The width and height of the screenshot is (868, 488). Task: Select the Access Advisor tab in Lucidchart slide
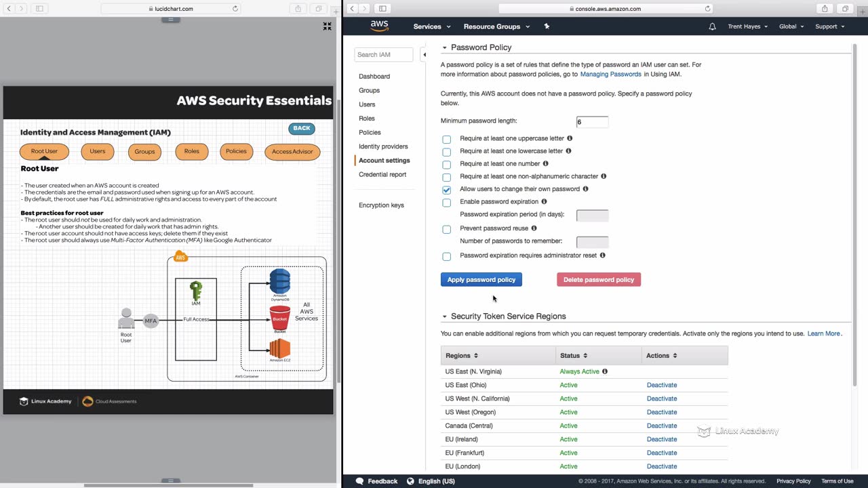292,152
